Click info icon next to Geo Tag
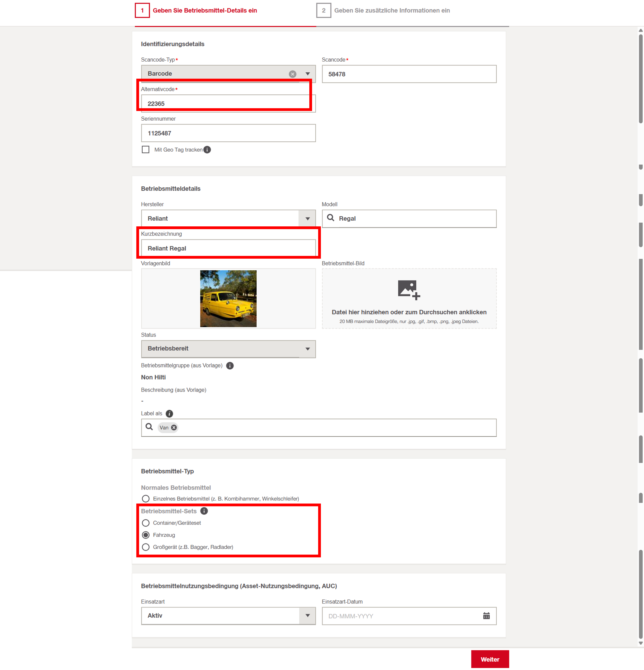Image resolution: width=644 pixels, height=670 pixels. 207,150
